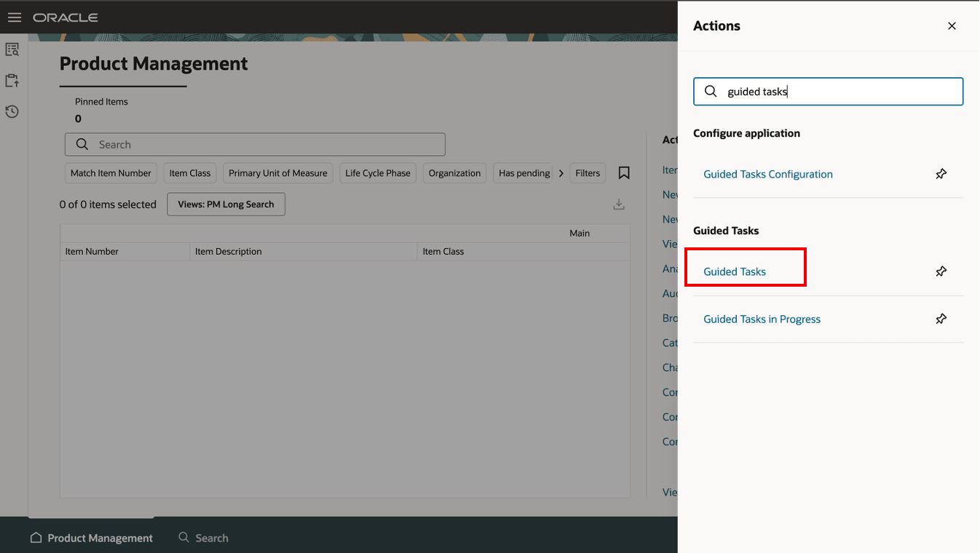Pin the Guided Tasks action

pos(941,271)
